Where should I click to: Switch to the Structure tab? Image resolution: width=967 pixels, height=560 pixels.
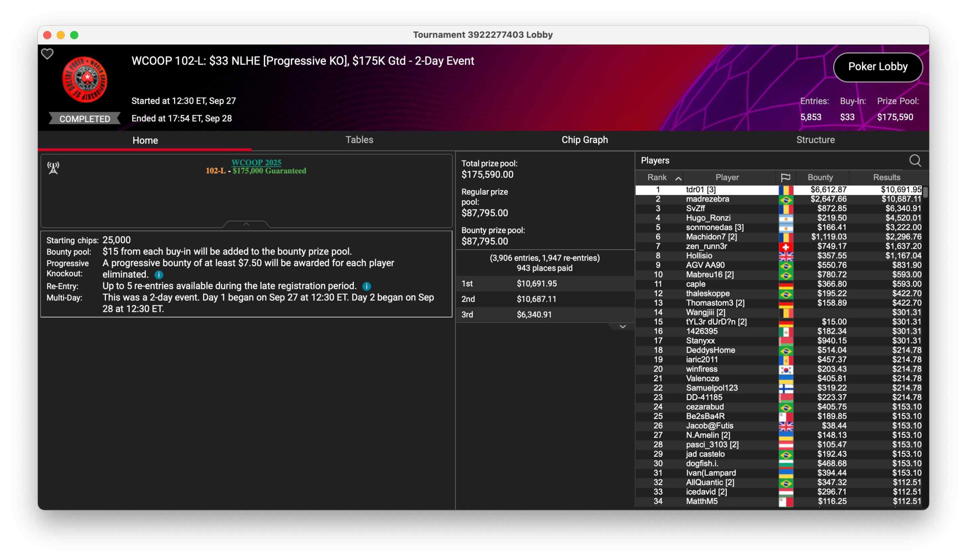[x=816, y=140]
